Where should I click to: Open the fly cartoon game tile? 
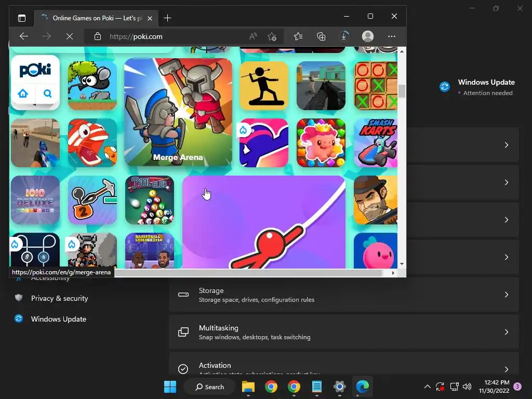click(92, 86)
